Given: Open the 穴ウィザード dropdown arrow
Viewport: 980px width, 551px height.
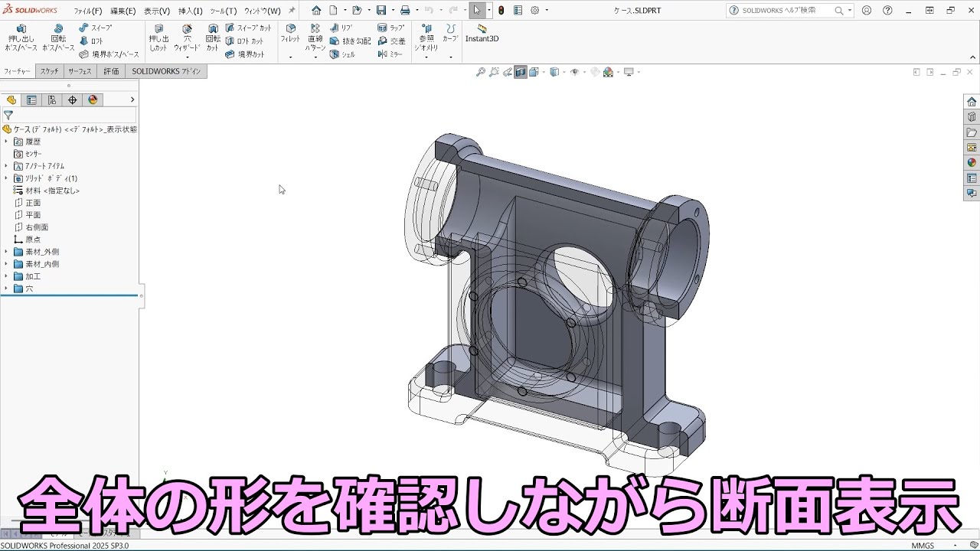Looking at the screenshot, I should (x=187, y=57).
